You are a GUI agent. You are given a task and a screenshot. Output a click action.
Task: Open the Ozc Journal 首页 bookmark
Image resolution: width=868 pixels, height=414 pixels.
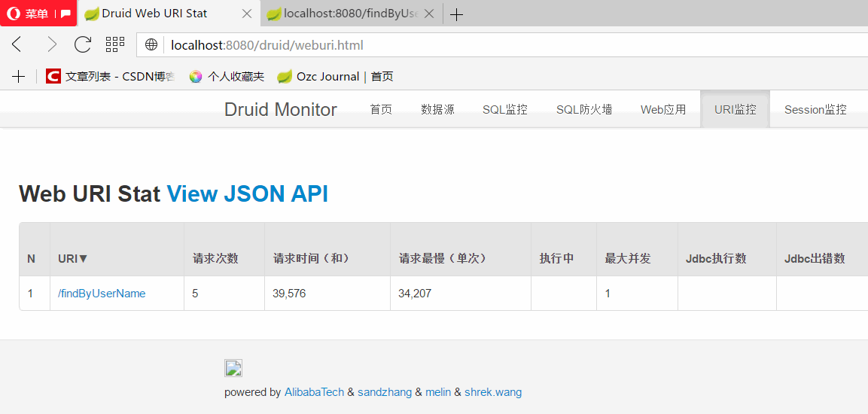pos(336,76)
